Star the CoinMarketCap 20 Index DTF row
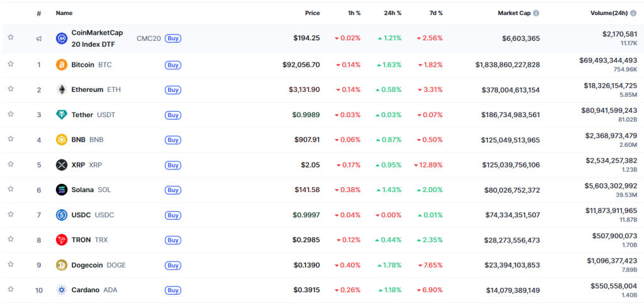This screenshot has height=303, width=644. 11,37
